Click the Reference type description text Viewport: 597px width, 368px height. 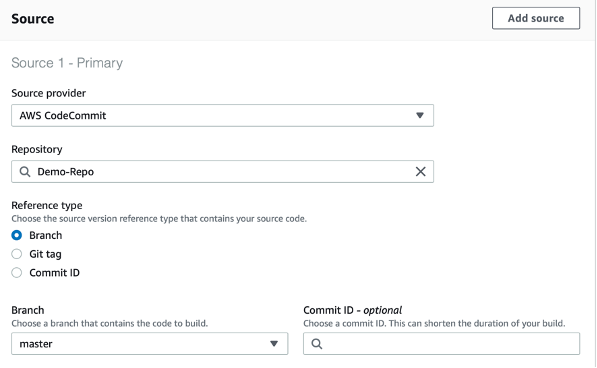(159, 219)
